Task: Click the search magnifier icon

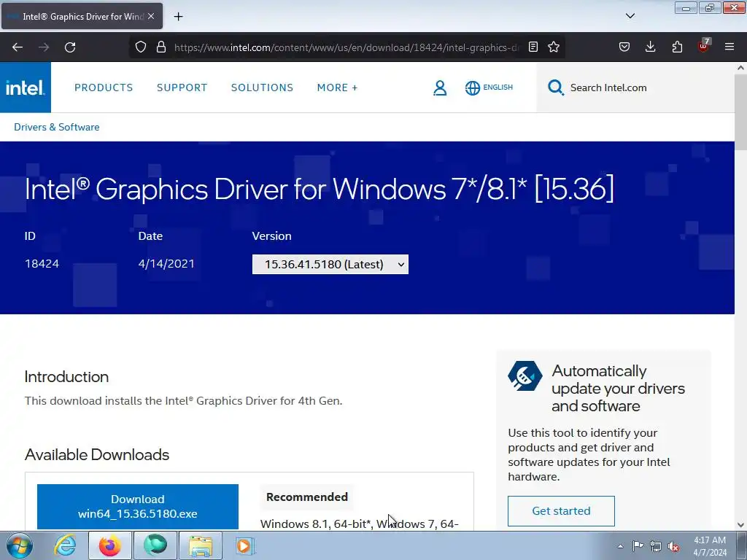Action: pyautogui.click(x=555, y=87)
